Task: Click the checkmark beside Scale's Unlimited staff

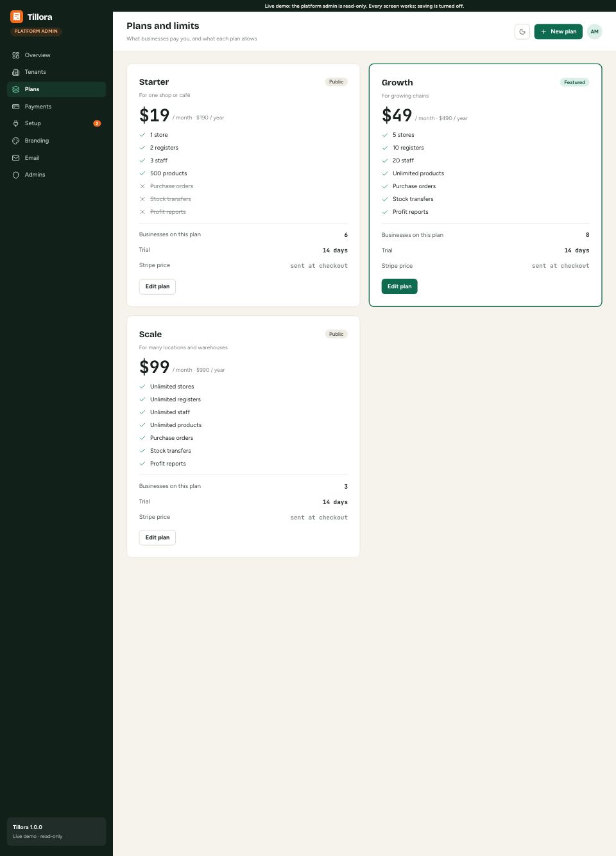Action: (142, 412)
